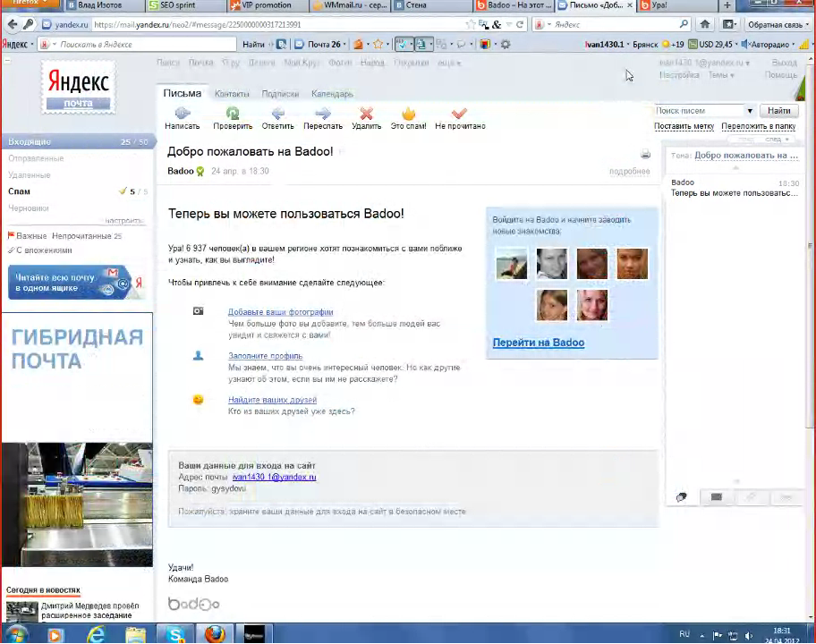Click the printer icon to print the email
The height and width of the screenshot is (644, 816).
point(645,154)
